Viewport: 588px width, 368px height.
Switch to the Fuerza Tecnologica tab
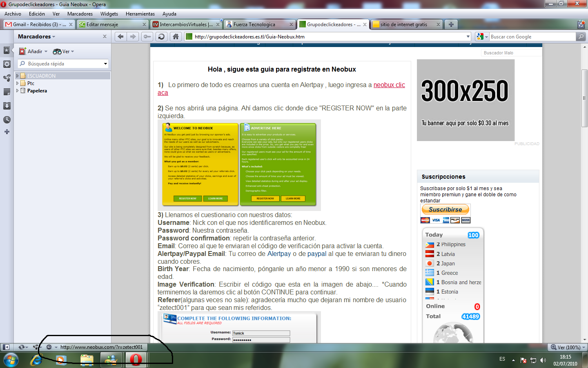[x=260, y=25]
